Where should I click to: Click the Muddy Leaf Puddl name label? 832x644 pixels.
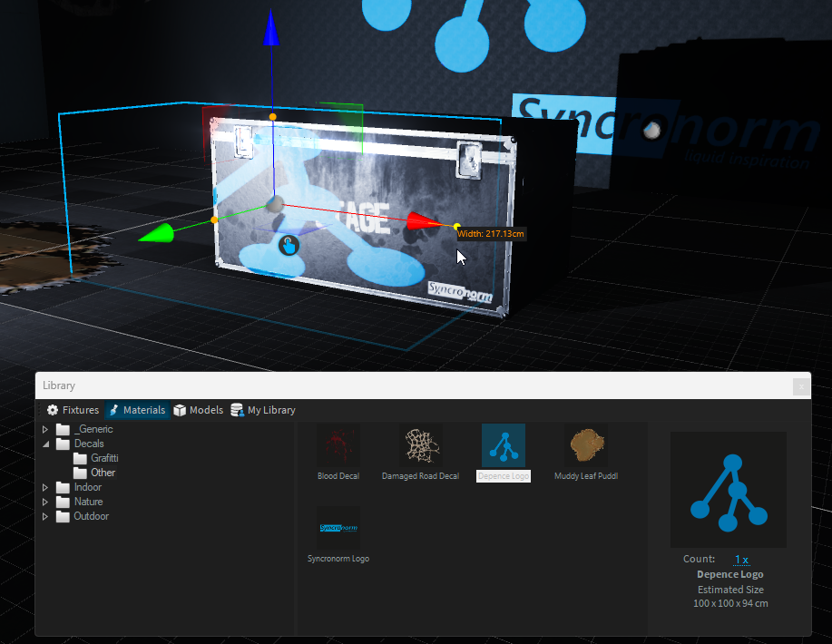[586, 476]
